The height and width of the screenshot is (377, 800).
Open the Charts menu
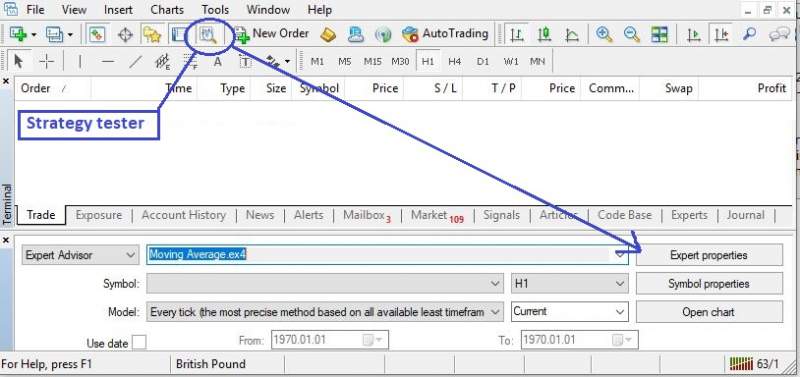167,9
